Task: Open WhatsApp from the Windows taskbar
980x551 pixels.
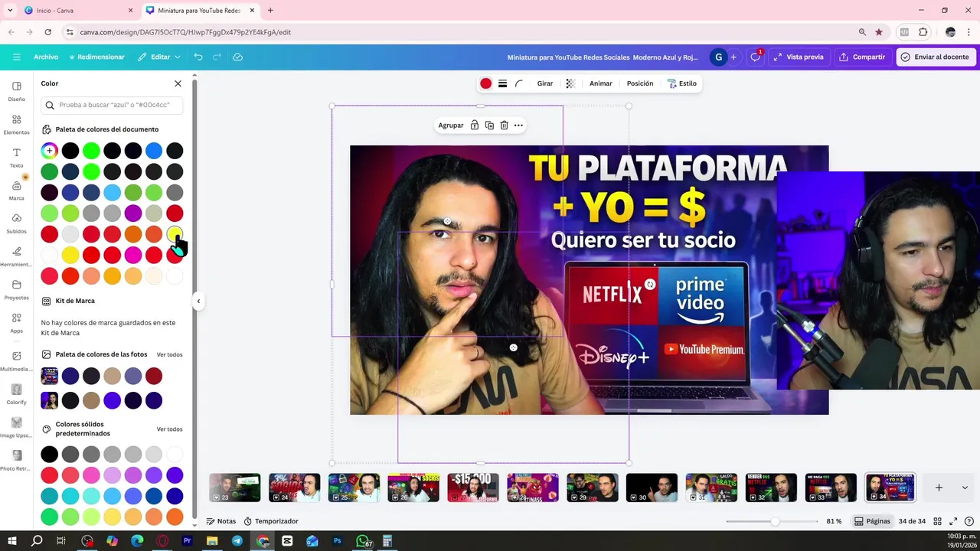Action: [363, 541]
